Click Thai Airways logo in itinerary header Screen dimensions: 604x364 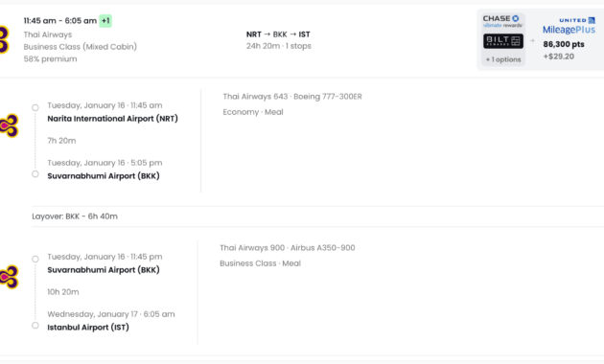pos(5,39)
